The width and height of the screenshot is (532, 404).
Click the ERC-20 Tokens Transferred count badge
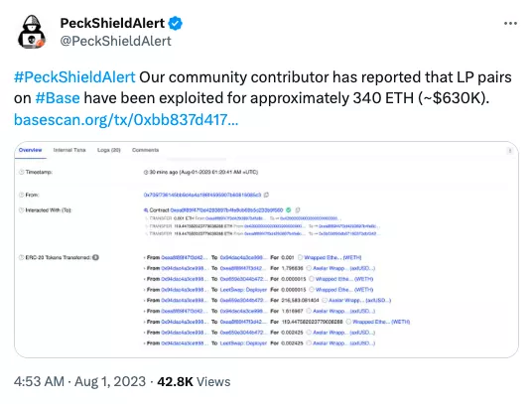pos(95,257)
